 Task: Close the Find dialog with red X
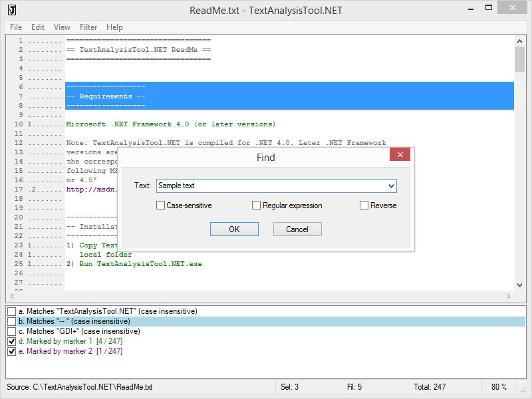tap(400, 155)
